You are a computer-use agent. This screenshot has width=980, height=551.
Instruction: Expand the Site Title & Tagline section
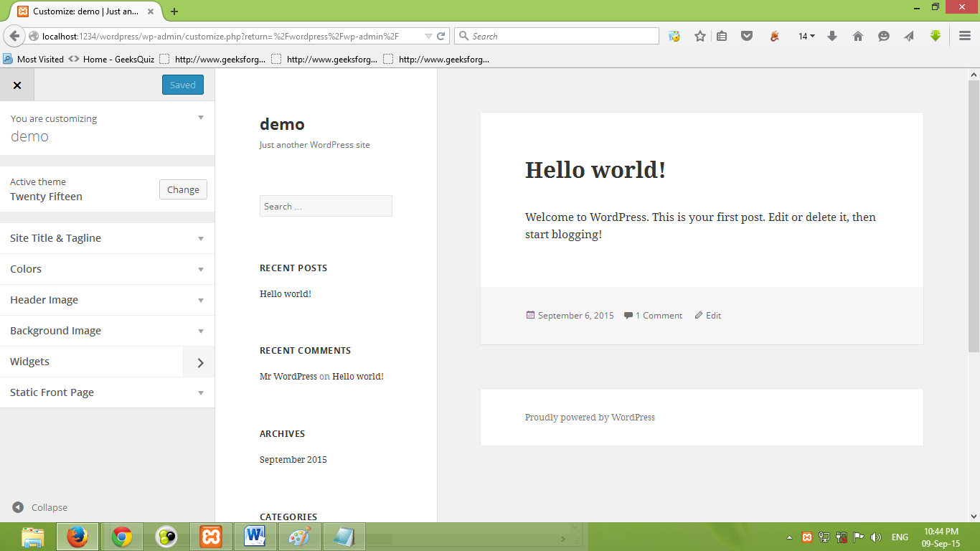tap(107, 238)
